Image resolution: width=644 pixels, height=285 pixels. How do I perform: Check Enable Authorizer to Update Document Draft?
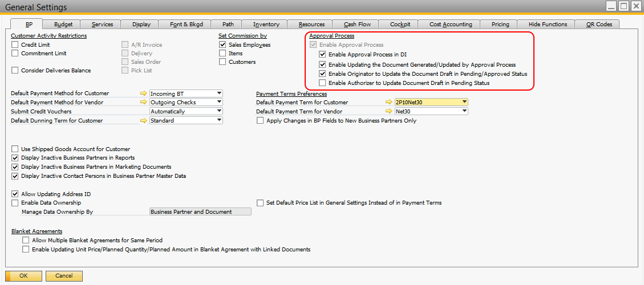point(323,83)
